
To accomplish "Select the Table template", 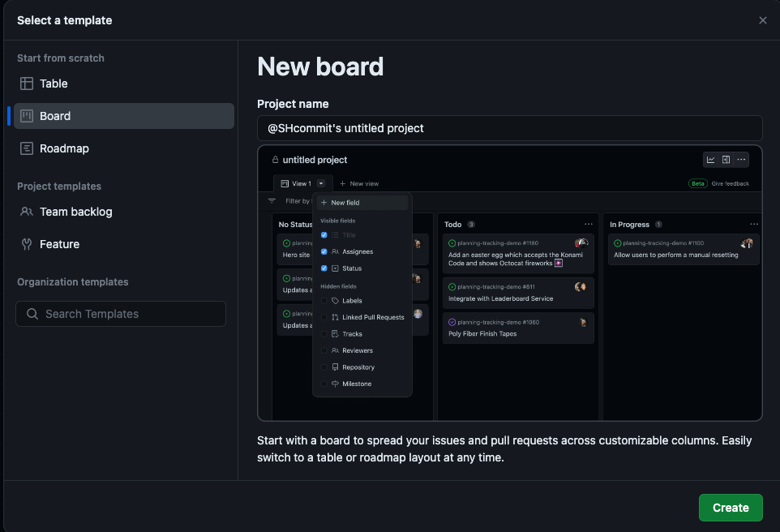I will (124, 84).
